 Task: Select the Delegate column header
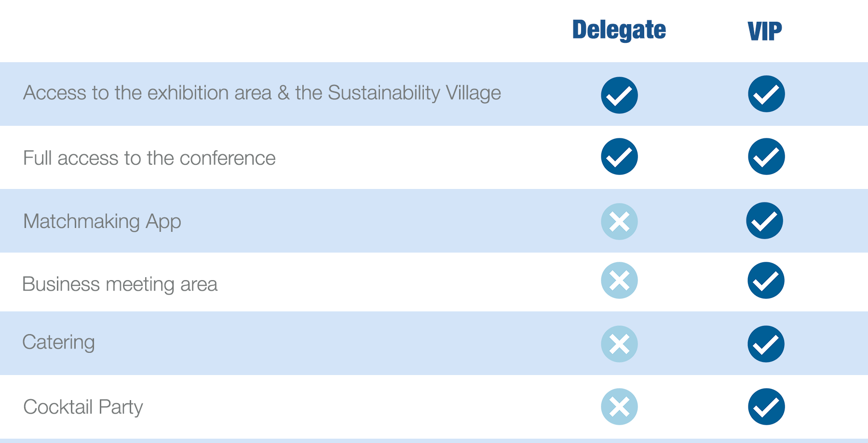click(619, 30)
